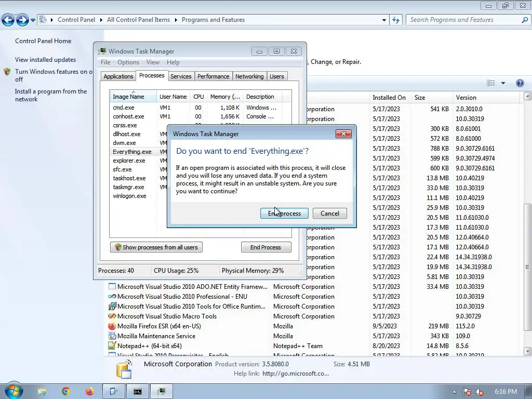
Task: Open the Options menu in Task Manager
Action: (x=128, y=62)
